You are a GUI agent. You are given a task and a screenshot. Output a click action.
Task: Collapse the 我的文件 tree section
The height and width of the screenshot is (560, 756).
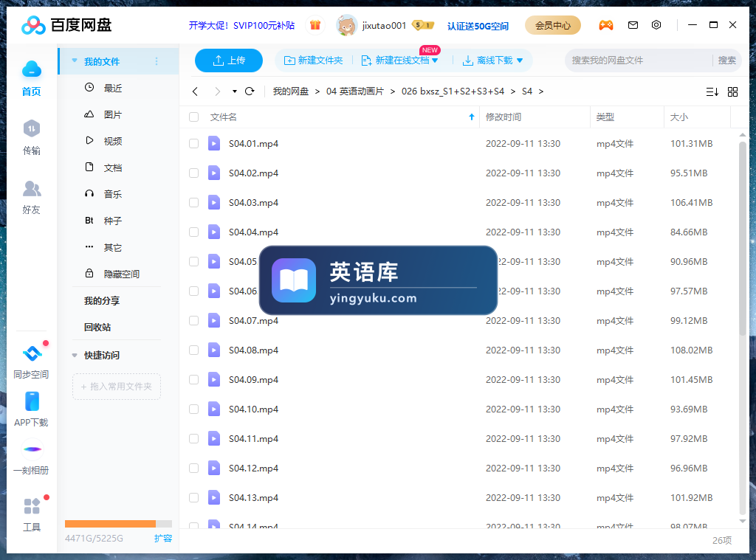(75, 61)
